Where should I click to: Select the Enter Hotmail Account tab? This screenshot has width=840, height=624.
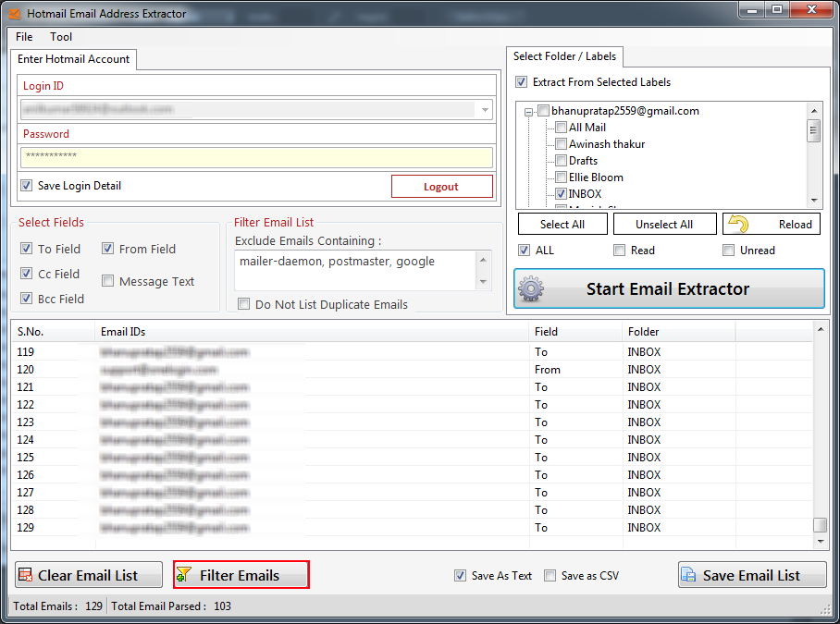(73, 59)
